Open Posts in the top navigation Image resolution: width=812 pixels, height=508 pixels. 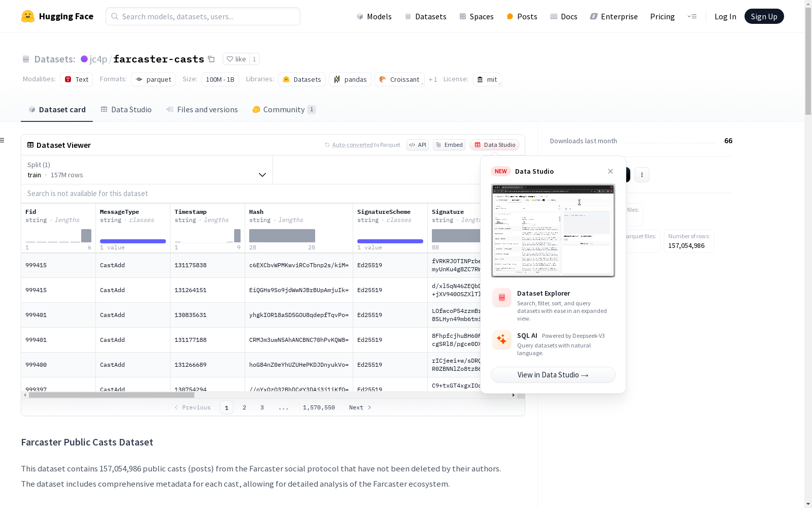coord(522,16)
